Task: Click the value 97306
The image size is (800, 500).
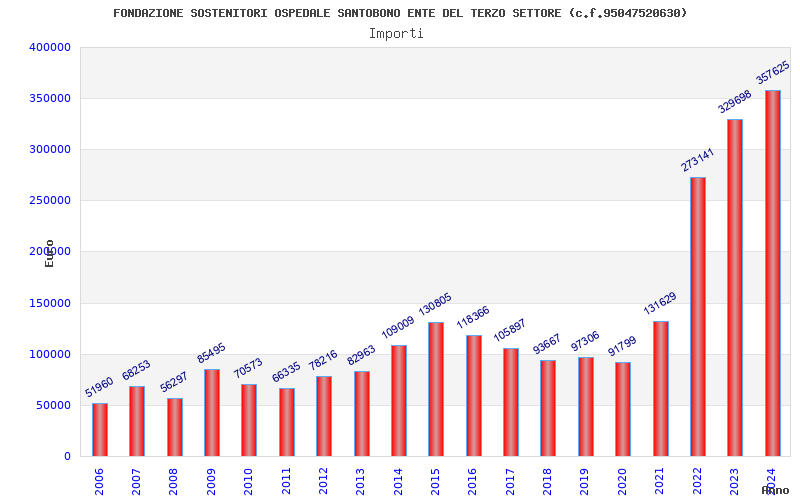Action: click(585, 341)
